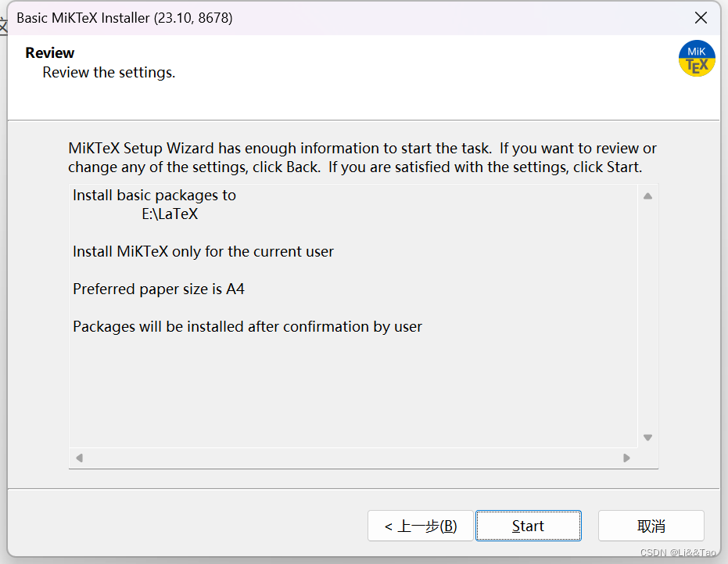Click the E:\LaTeX install path text
Viewport: 728px width, 564px height.
(170, 214)
